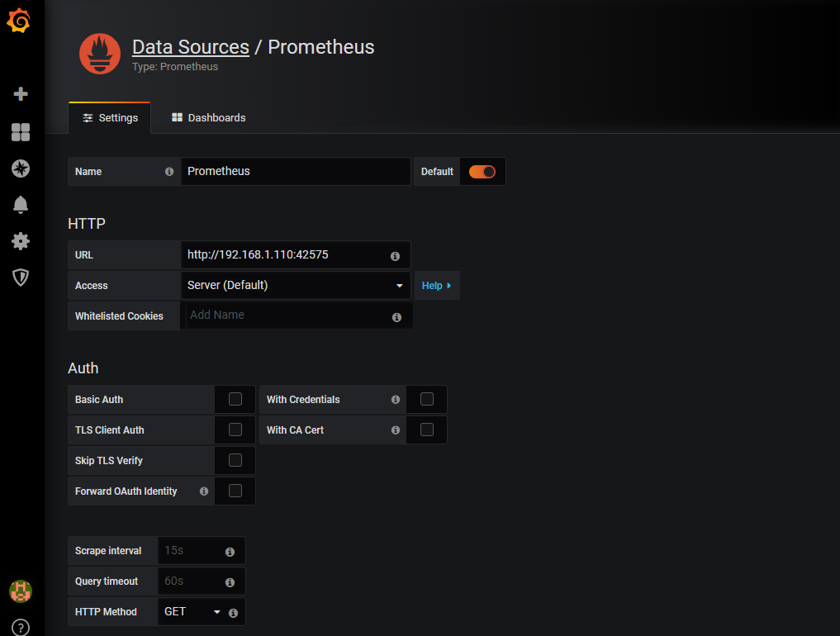Expand the Help section beside Access

click(x=436, y=286)
